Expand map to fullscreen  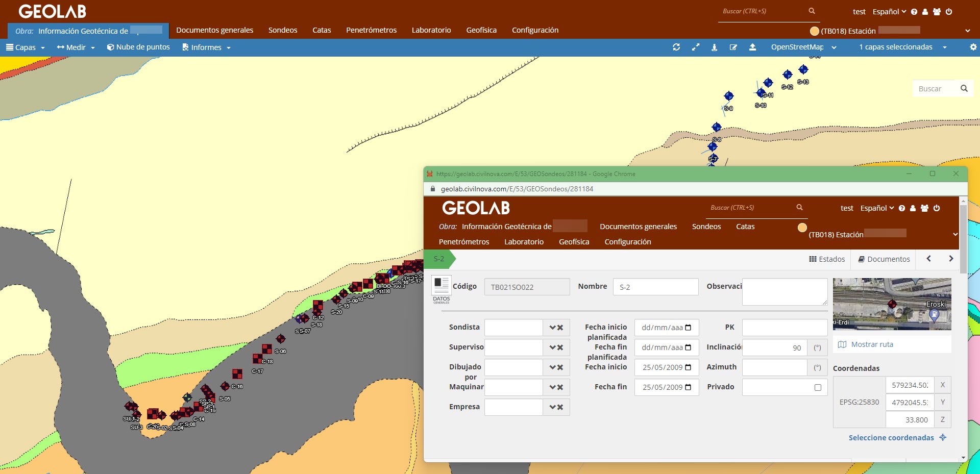(695, 47)
